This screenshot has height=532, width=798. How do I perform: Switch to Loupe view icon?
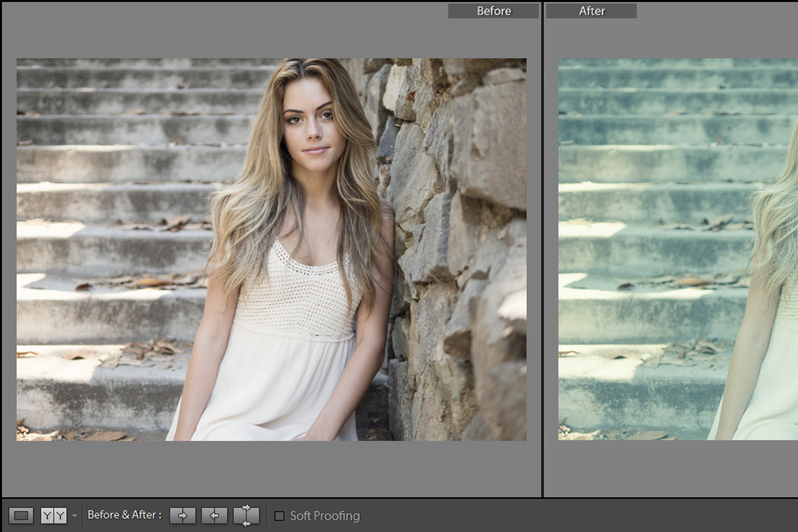pyautogui.click(x=21, y=515)
